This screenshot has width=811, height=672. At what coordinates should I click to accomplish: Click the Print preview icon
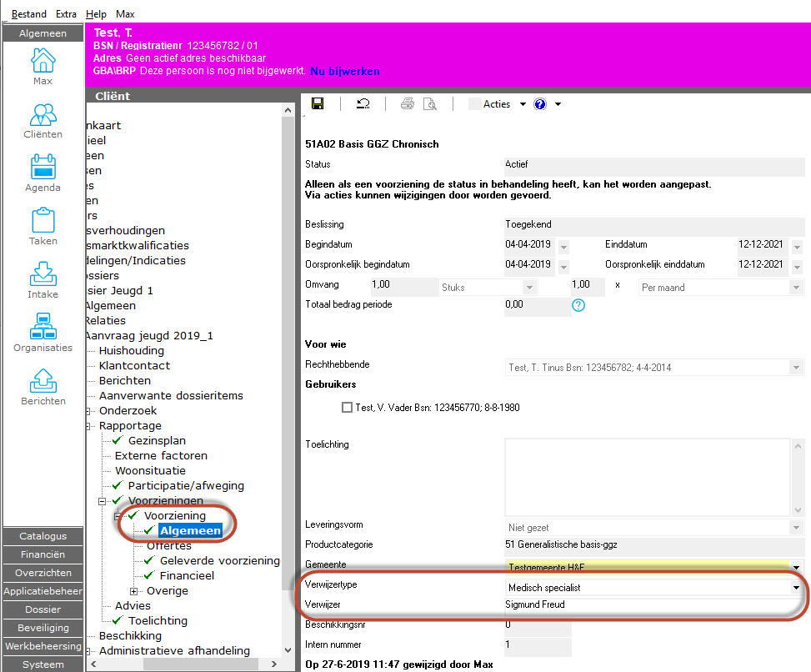(430, 104)
